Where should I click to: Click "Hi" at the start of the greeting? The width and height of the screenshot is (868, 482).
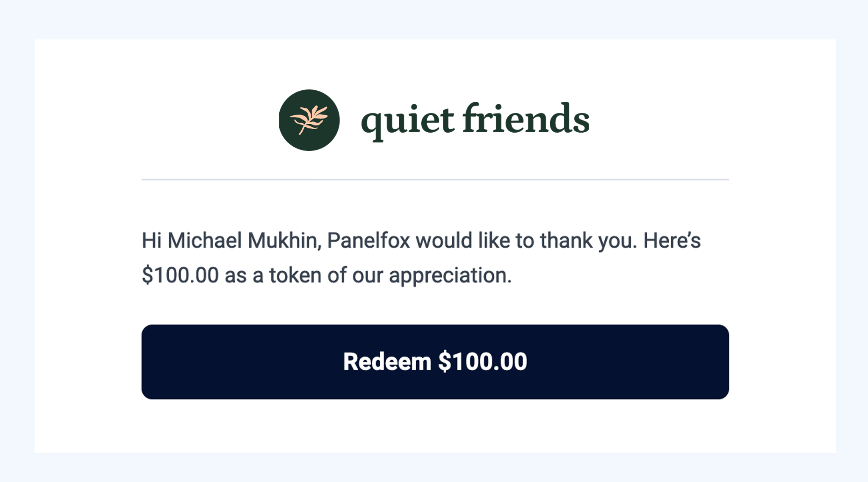(151, 241)
